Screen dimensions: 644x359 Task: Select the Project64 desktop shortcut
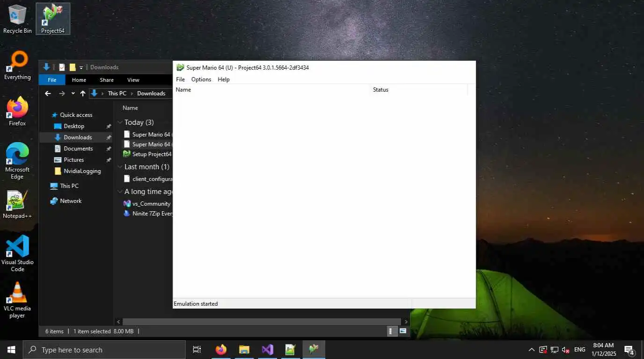(53, 19)
